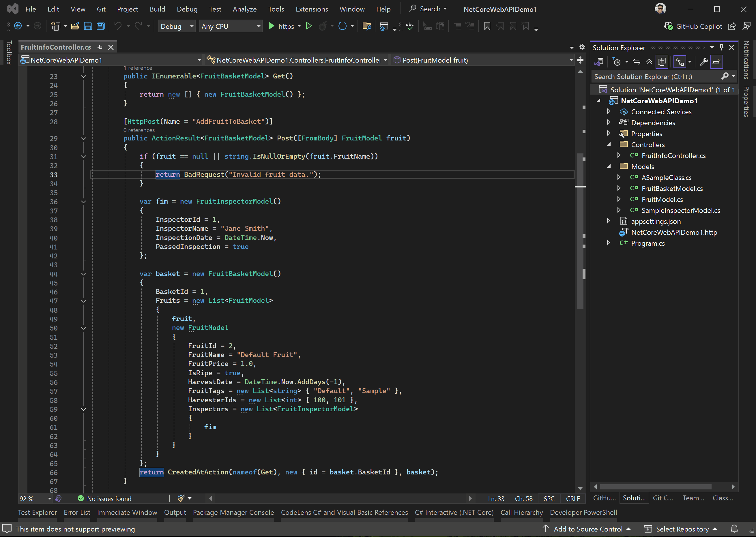Click the Open File folder icon

[x=75, y=26]
